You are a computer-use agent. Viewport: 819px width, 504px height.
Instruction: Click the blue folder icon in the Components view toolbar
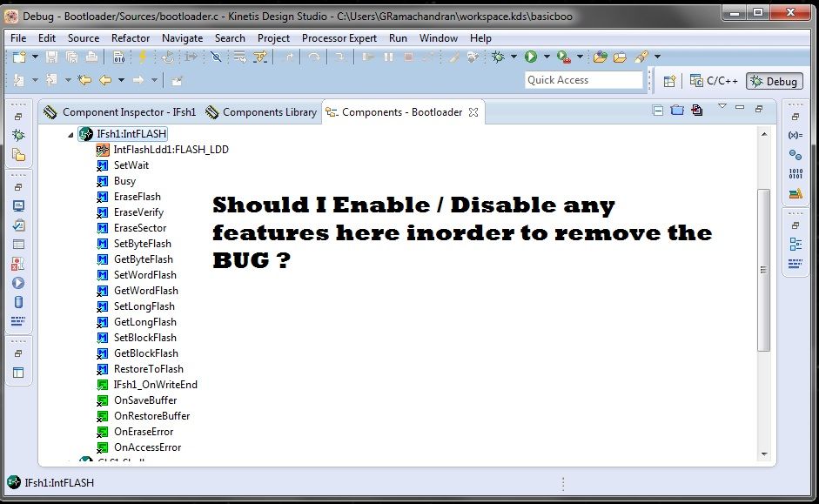[677, 110]
